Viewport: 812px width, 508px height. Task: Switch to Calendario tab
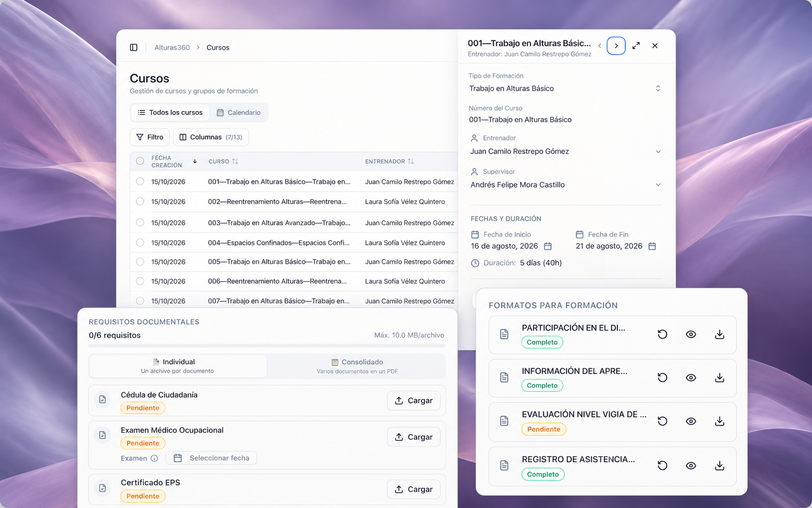coord(239,113)
